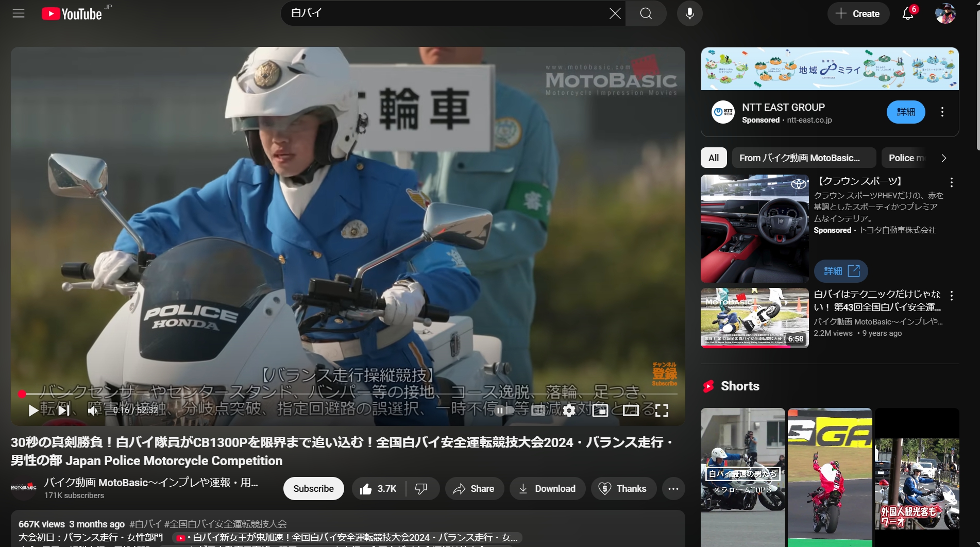This screenshot has height=547, width=980.
Task: Open the 外国人観光客 Short
Action: point(917,477)
